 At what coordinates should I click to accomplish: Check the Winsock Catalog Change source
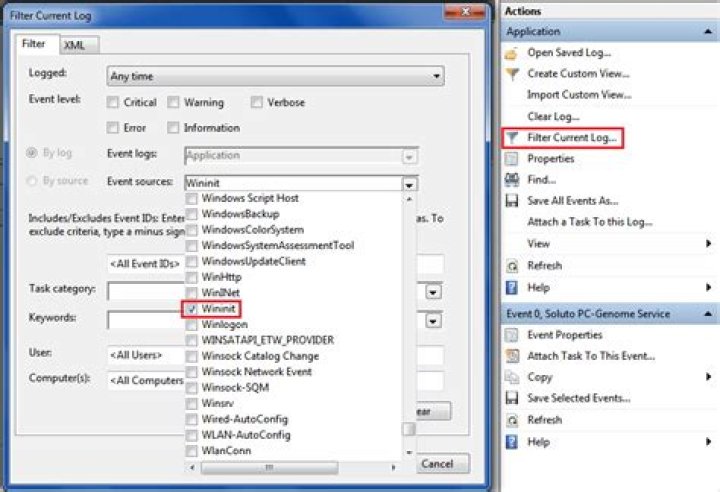[192, 356]
